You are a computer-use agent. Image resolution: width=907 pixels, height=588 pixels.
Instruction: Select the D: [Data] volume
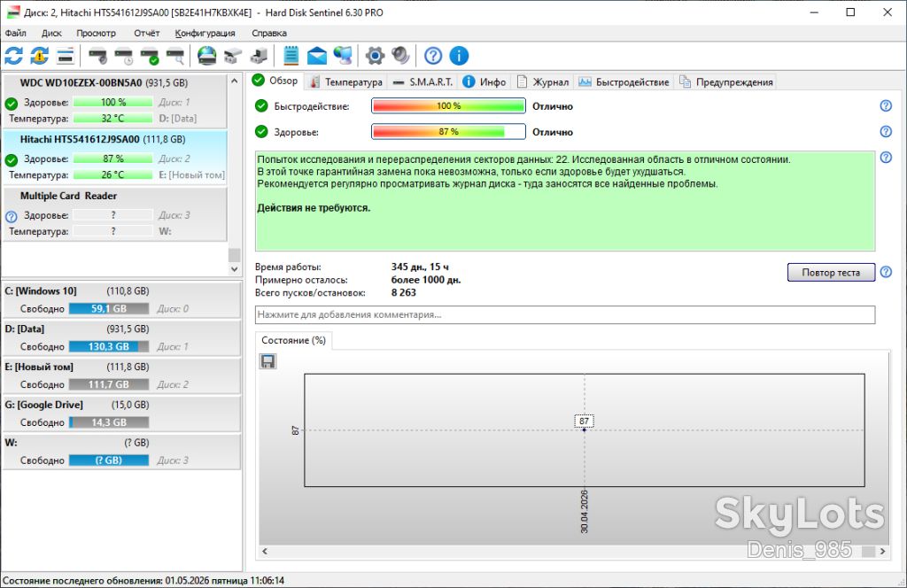tap(122, 337)
